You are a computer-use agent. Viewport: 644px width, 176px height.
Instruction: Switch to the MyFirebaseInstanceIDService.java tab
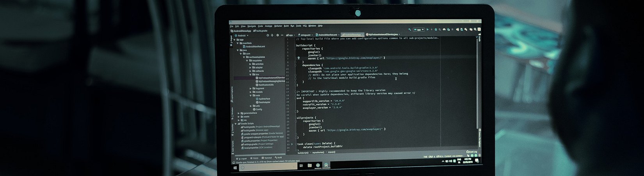[383, 34]
